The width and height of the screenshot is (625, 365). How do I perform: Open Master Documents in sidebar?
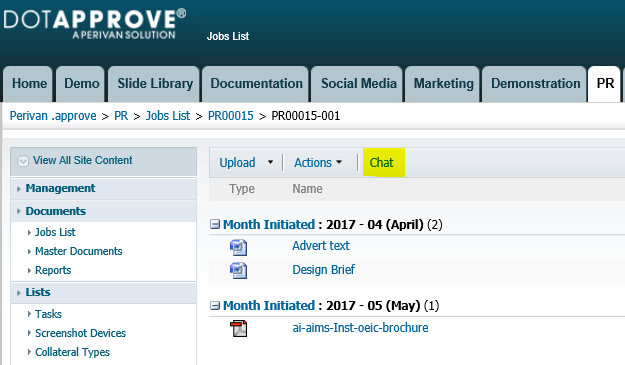[79, 251]
